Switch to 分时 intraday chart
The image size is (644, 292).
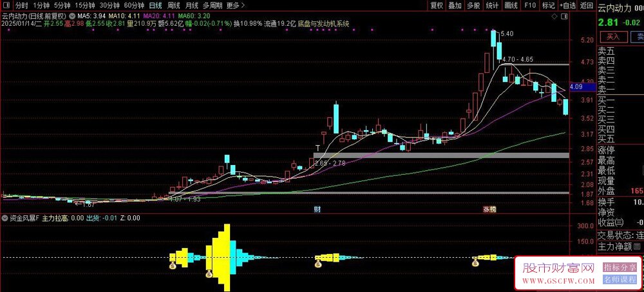[22, 5]
